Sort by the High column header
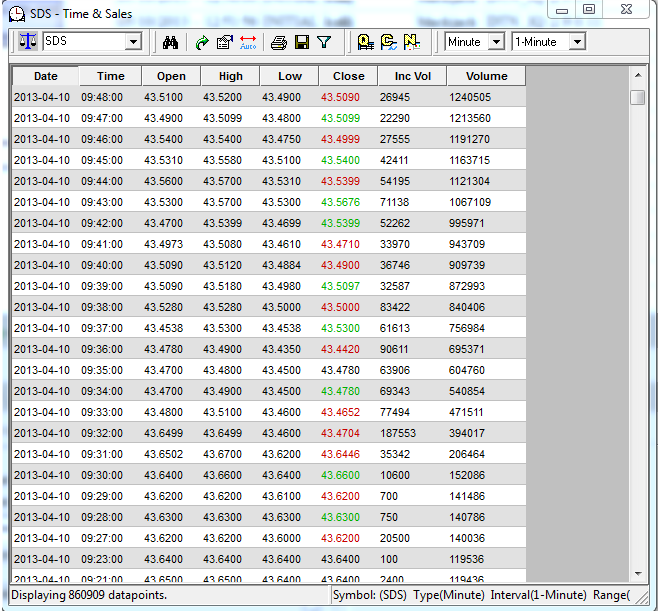The image size is (658, 613). 230,76
